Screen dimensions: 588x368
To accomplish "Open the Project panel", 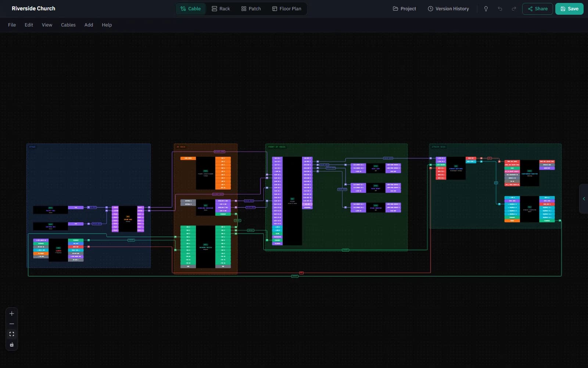I will [404, 8].
